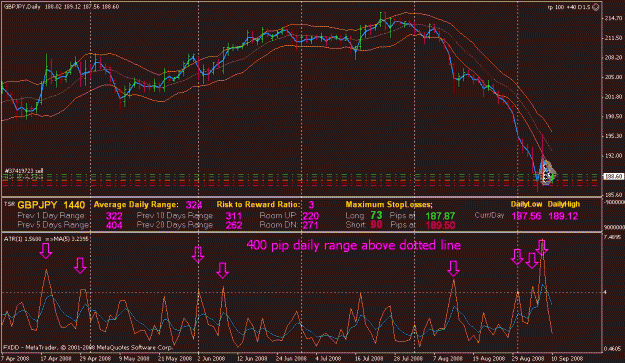Click the 12 Jun 2008 date label
The width and height of the screenshot is (625, 363).
coord(252,358)
